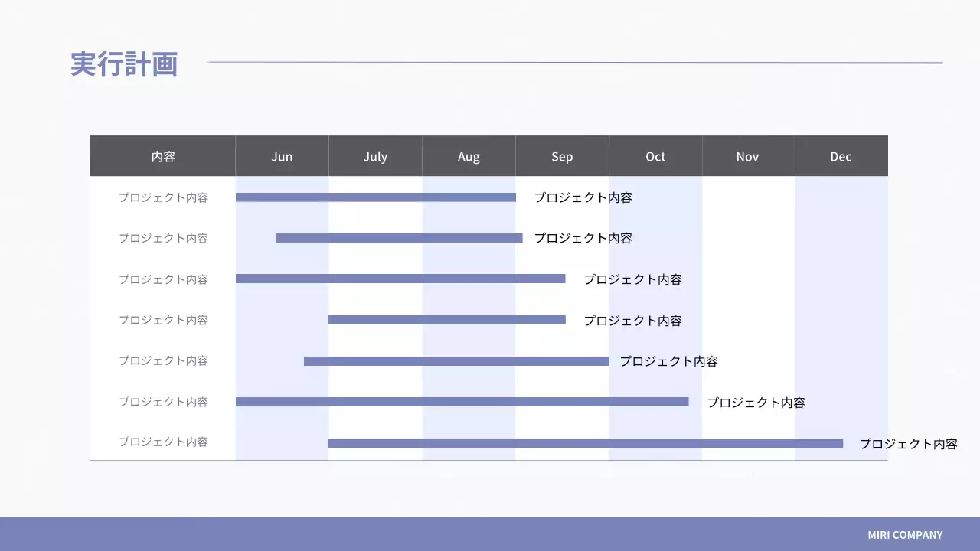The image size is (980, 551).
Task: Select the 内容 column header
Action: click(x=162, y=156)
